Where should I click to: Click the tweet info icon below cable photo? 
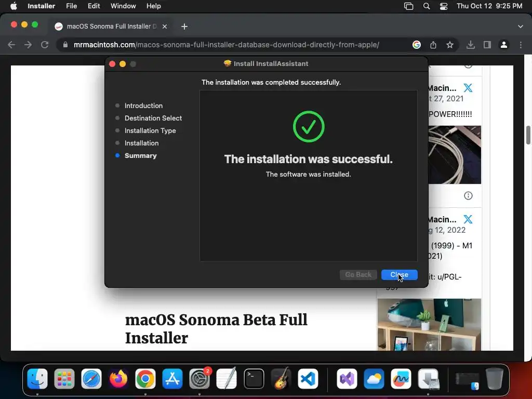pos(468,196)
